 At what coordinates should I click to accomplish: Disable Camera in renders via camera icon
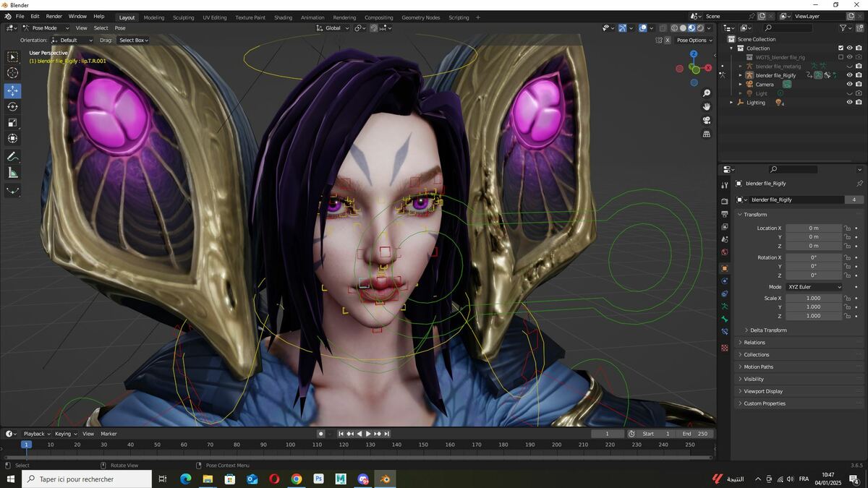[x=859, y=84]
